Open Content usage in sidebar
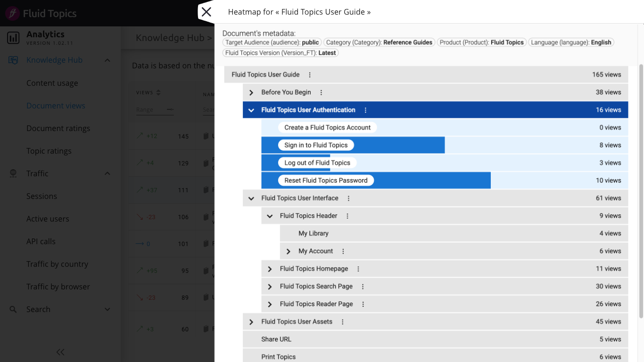 [x=52, y=83]
